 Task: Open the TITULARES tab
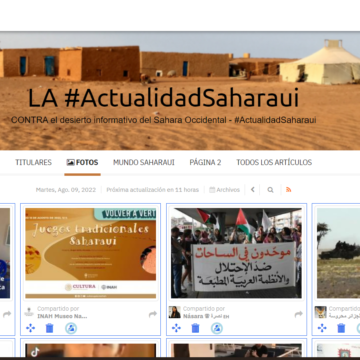(33, 162)
